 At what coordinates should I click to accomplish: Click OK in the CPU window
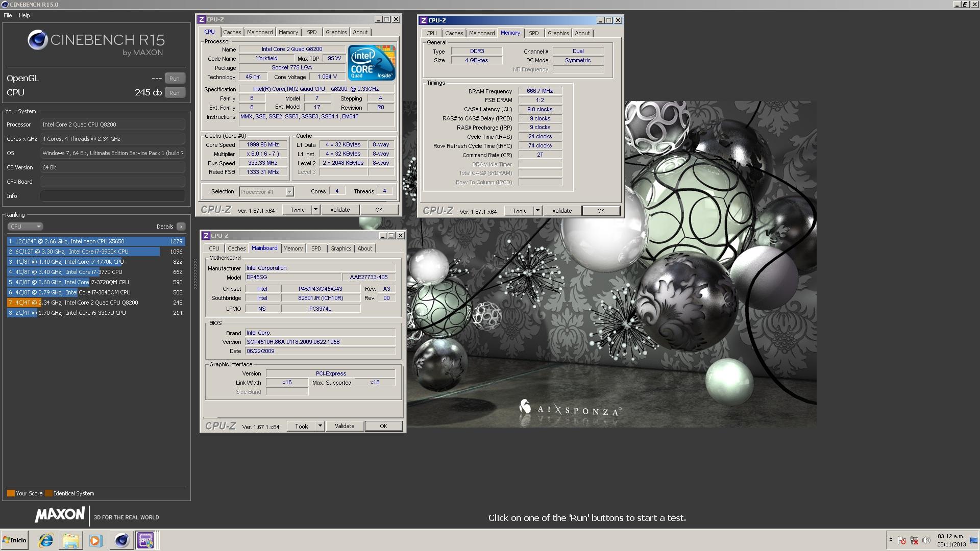click(x=379, y=210)
